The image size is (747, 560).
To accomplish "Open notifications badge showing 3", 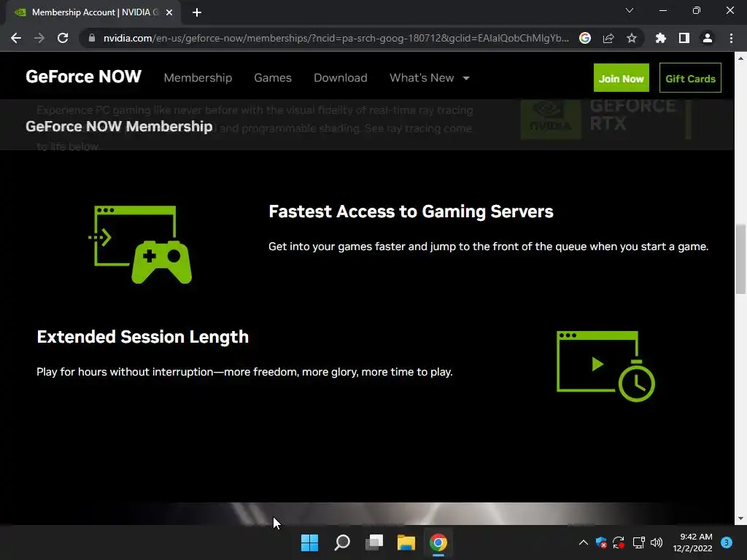I will point(727,542).
